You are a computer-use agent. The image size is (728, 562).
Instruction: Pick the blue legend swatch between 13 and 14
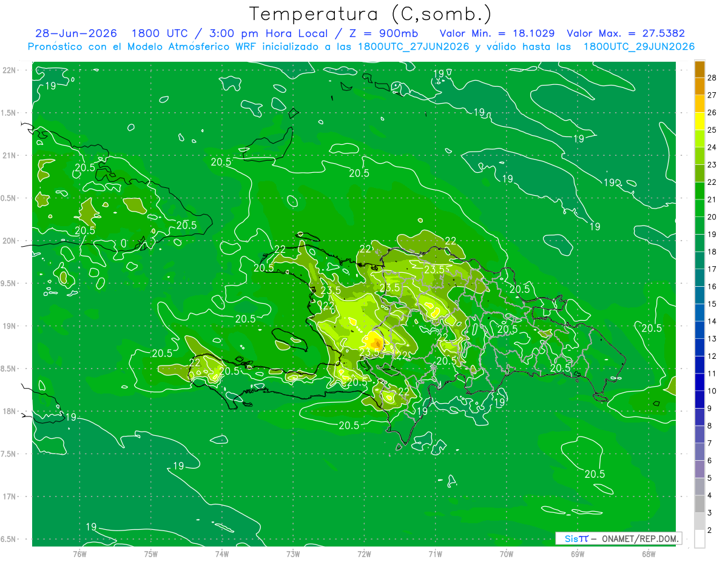700,330
